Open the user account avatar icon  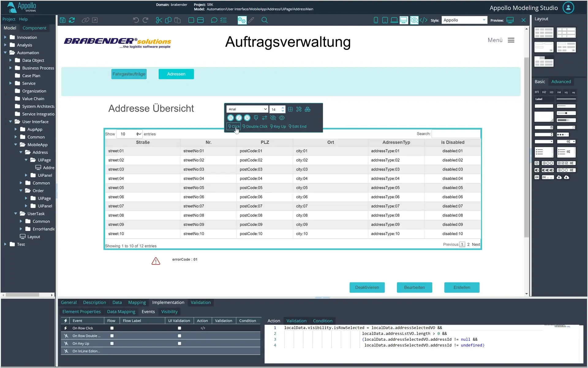coord(568,8)
